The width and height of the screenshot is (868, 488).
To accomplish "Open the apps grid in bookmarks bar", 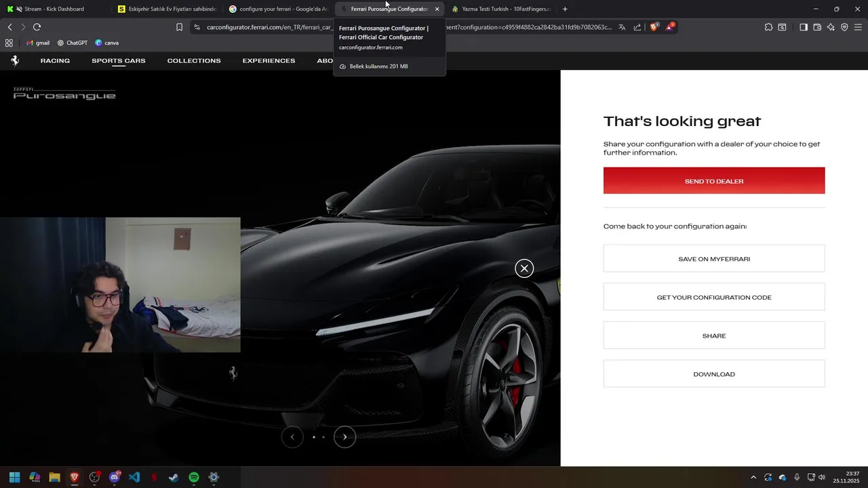I will (9, 43).
